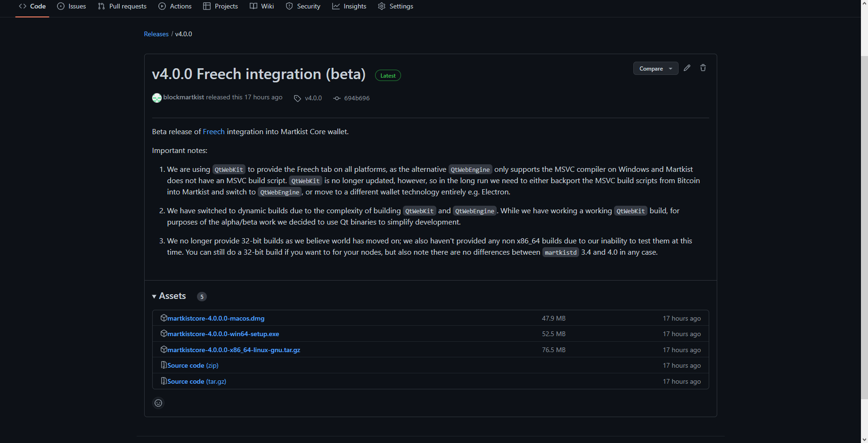The width and height of the screenshot is (868, 443).
Task: Open the Code tab
Action: [x=32, y=6]
